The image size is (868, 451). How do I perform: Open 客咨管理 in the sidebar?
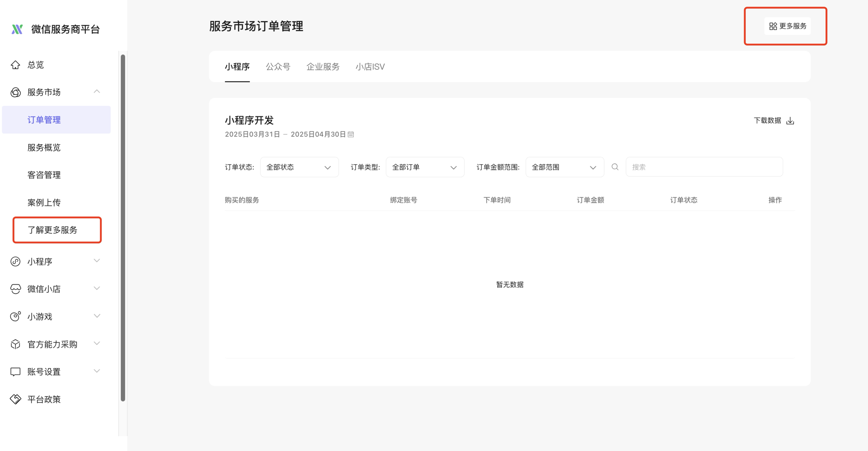(44, 175)
